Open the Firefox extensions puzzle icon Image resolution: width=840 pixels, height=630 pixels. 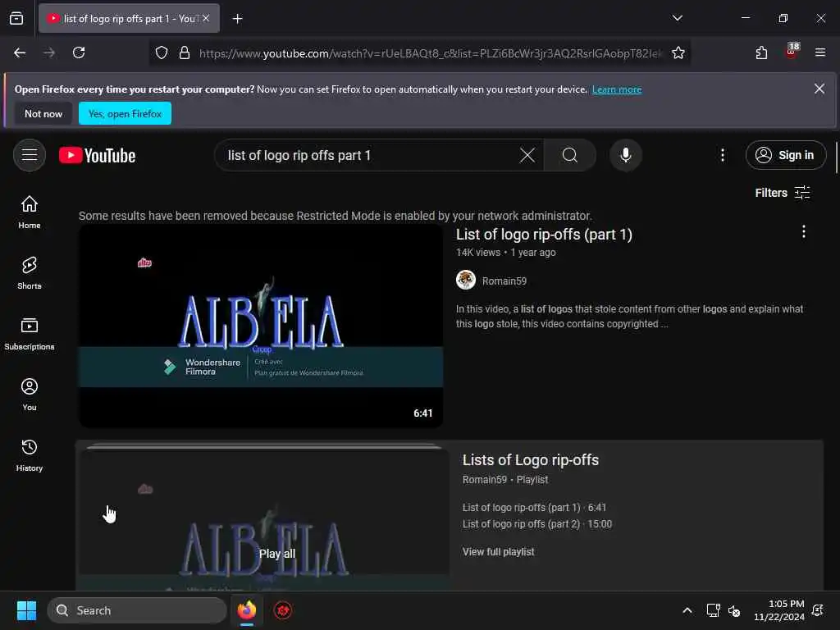point(761,52)
